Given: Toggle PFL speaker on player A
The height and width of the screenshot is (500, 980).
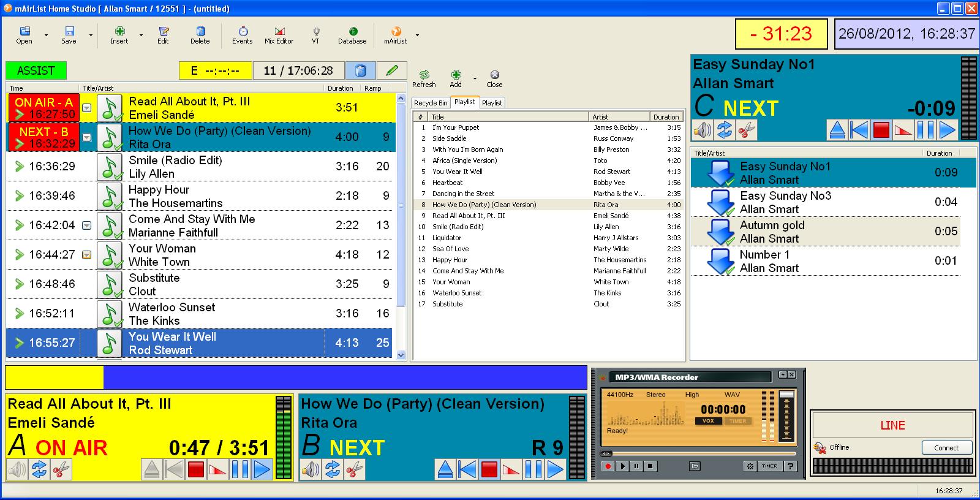Looking at the screenshot, I should point(17,470).
